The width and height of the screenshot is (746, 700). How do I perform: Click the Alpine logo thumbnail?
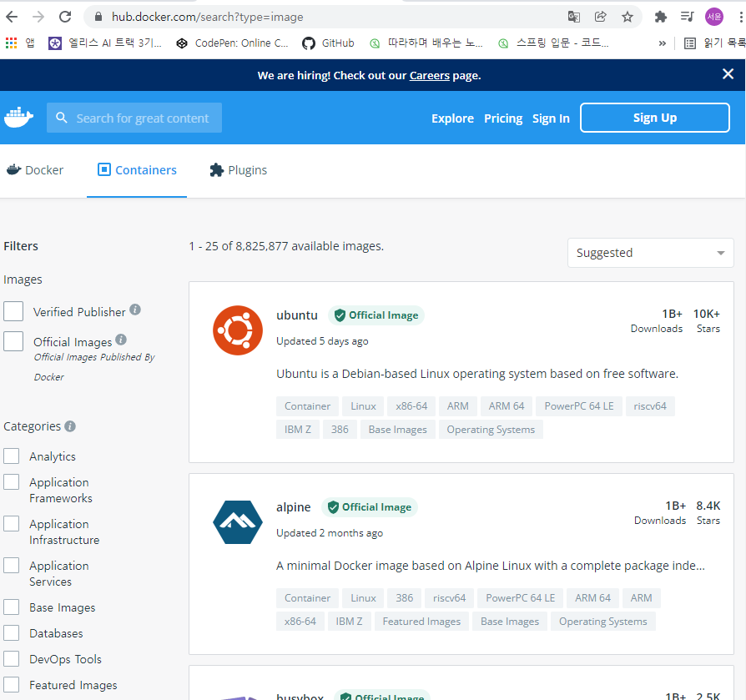238,522
